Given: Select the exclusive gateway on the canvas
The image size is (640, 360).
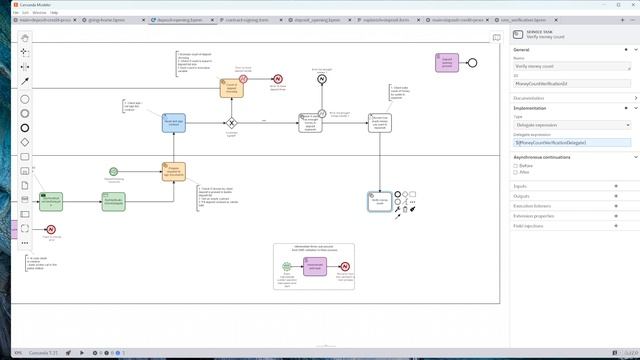Looking at the screenshot, I should coord(231,123).
